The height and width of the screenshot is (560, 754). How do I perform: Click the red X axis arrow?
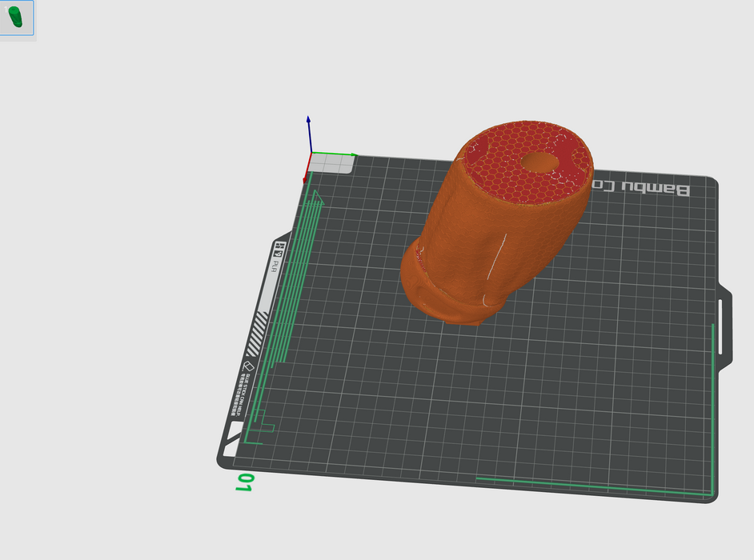(x=306, y=173)
